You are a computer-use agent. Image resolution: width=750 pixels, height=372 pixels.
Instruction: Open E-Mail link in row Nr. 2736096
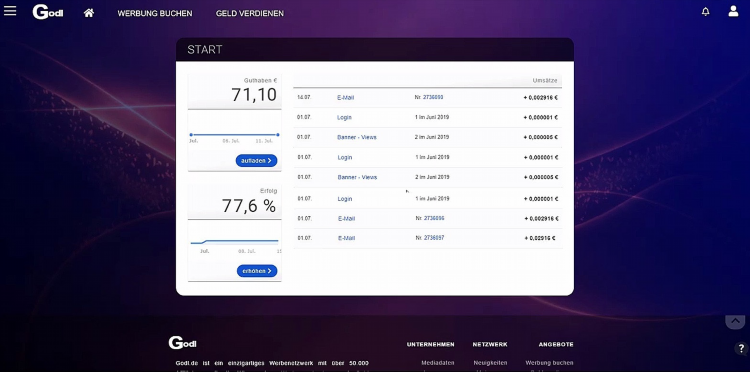[x=346, y=219]
